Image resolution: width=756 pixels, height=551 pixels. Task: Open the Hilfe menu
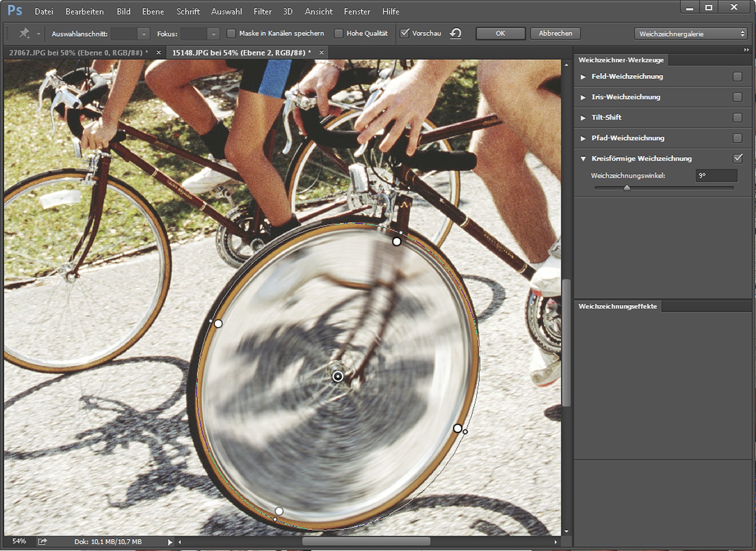391,12
